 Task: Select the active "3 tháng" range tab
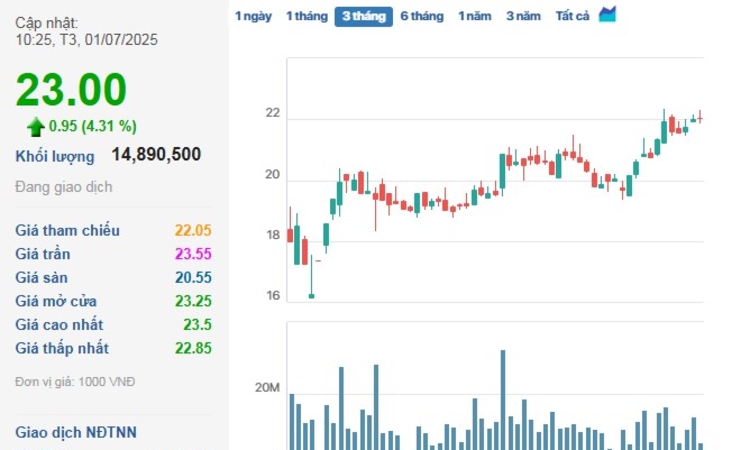(363, 16)
